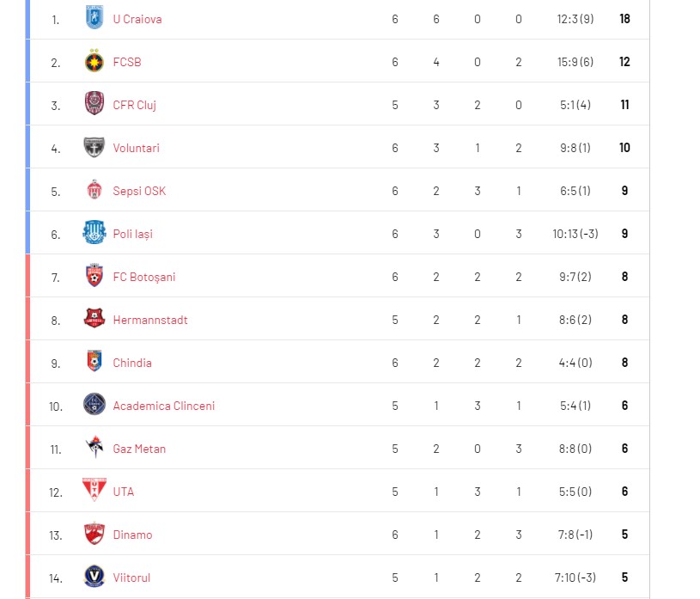
Task: Open the Academica Clinceni name link
Action: pyautogui.click(x=164, y=406)
